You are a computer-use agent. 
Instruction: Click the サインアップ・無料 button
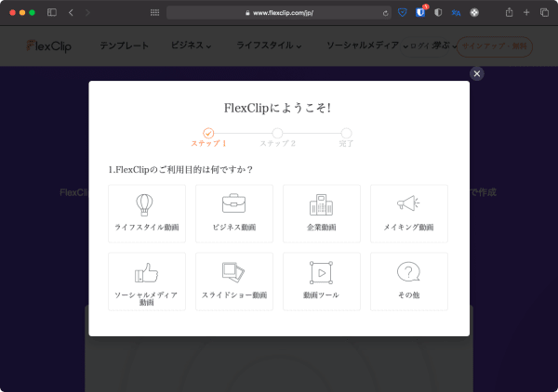pos(495,46)
